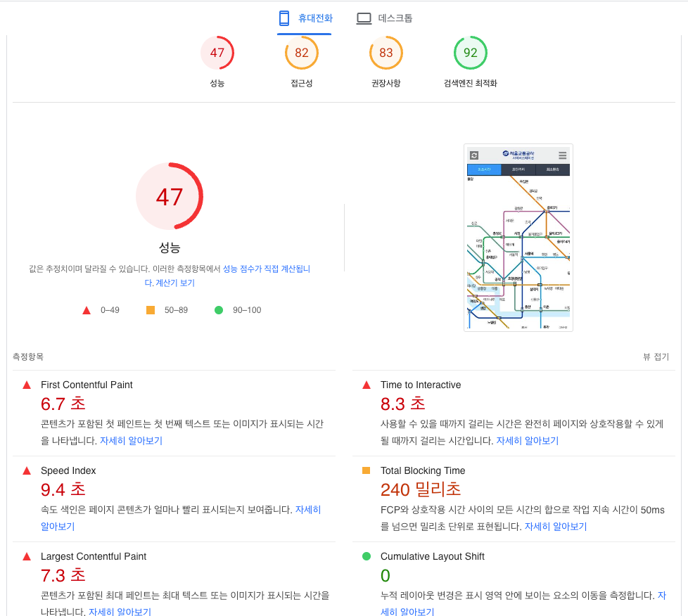Click the subway map page screenshot thumbnail

518,238
